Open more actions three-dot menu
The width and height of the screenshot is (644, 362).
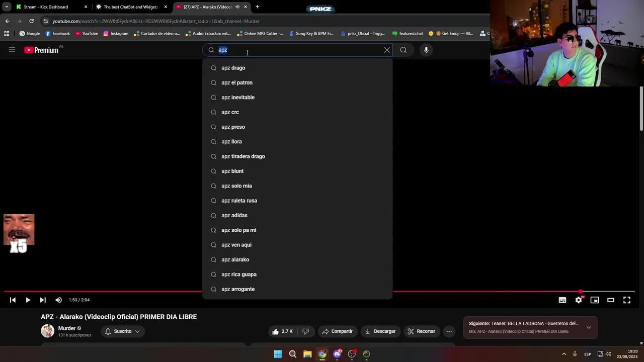point(449,331)
